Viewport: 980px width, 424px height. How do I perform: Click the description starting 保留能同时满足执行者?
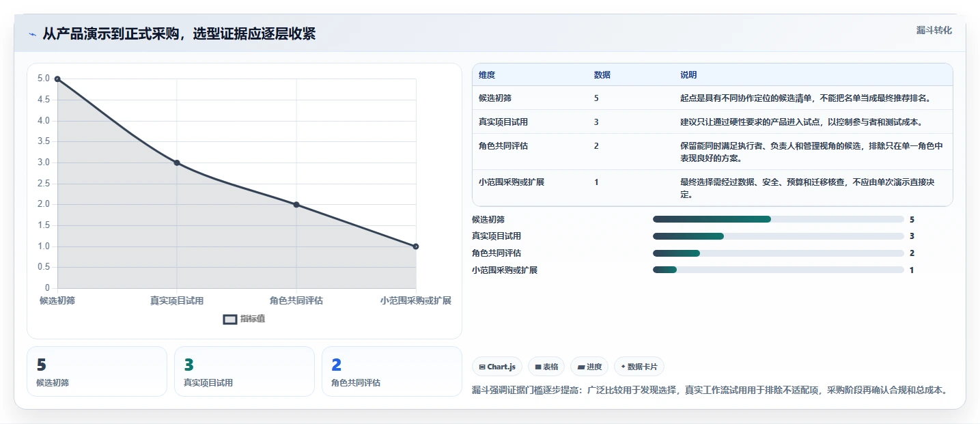tap(811, 152)
